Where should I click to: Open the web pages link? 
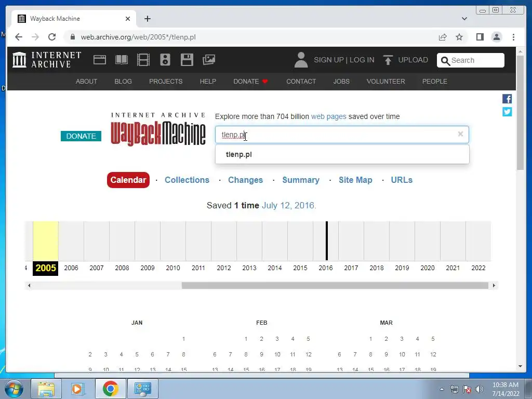pyautogui.click(x=328, y=116)
